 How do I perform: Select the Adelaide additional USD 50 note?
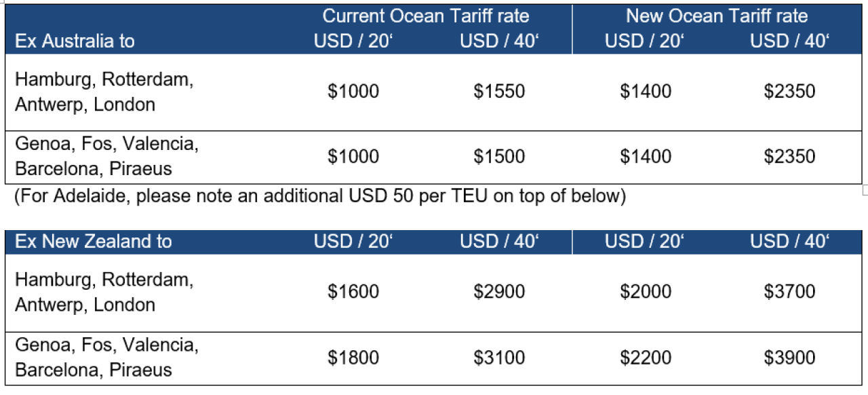[x=318, y=196]
